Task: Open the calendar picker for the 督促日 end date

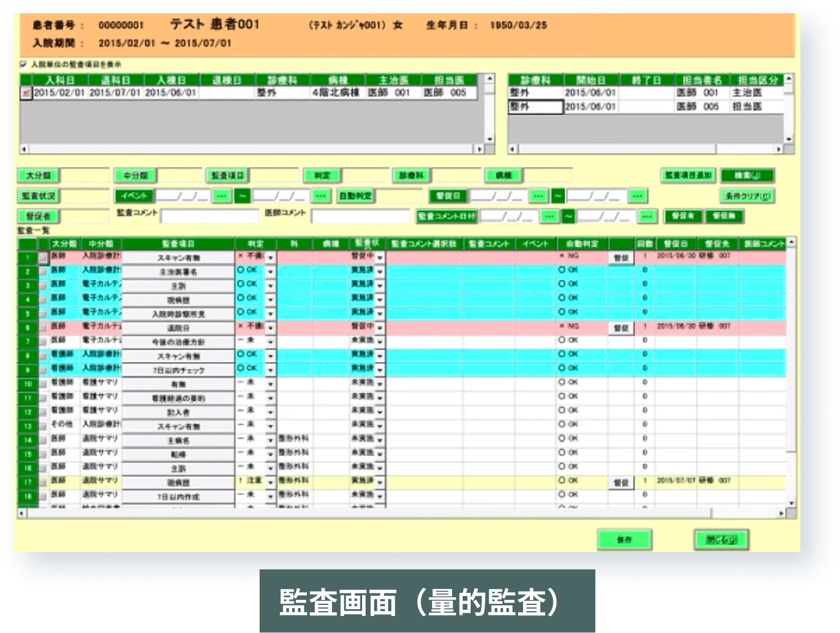Action: [x=637, y=196]
